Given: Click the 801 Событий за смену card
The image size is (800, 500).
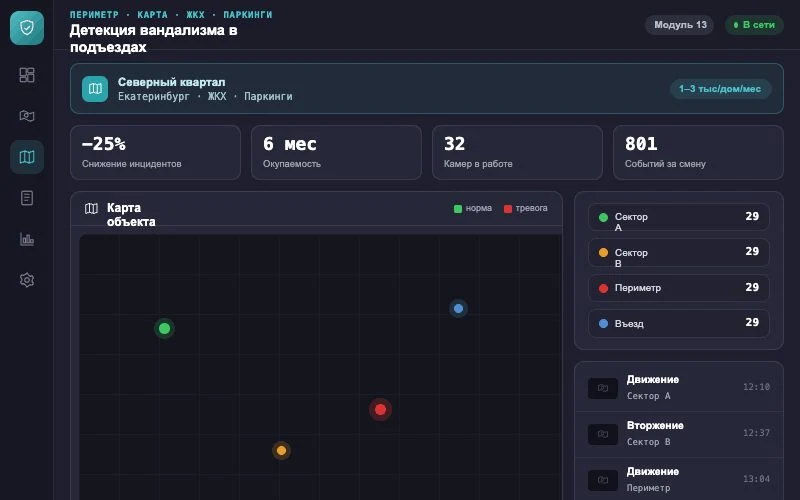Looking at the screenshot, I should click(x=698, y=153).
